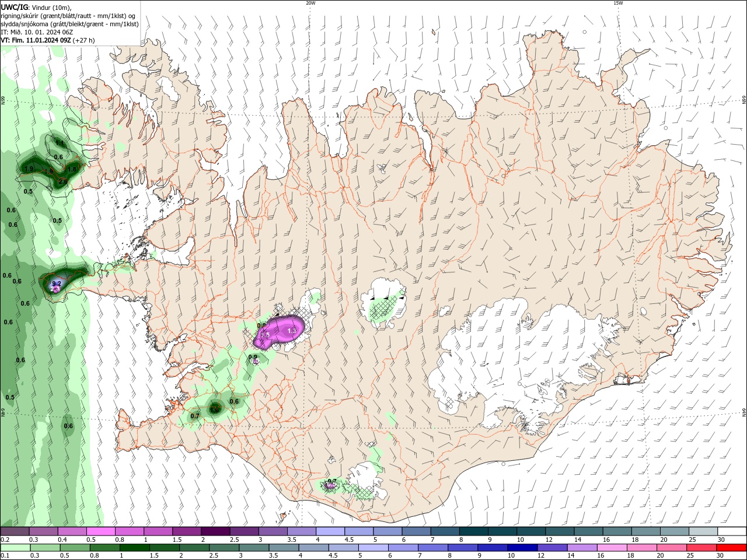Click the 'slydda/snjókoma' legend description line
The image size is (747, 560).
tap(69, 24)
